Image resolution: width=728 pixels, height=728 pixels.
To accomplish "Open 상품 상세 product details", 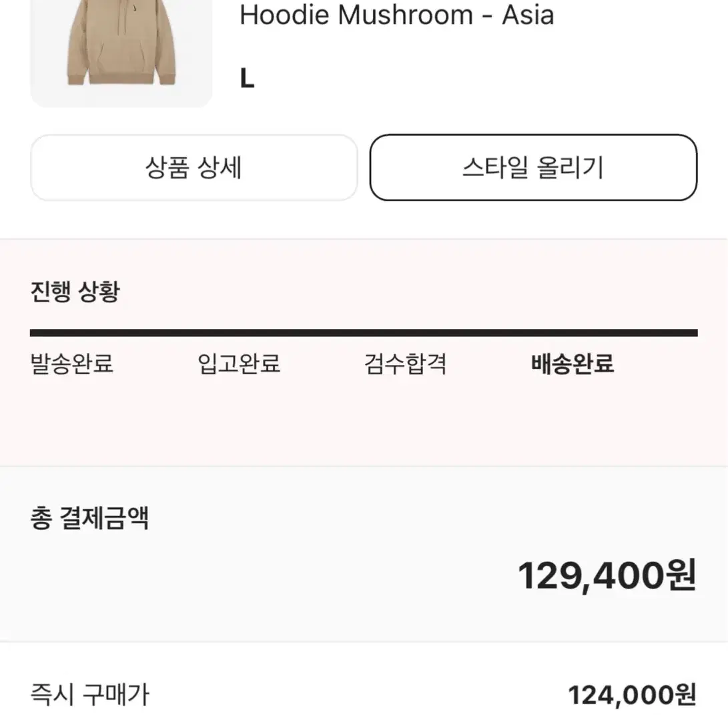I will (x=194, y=167).
